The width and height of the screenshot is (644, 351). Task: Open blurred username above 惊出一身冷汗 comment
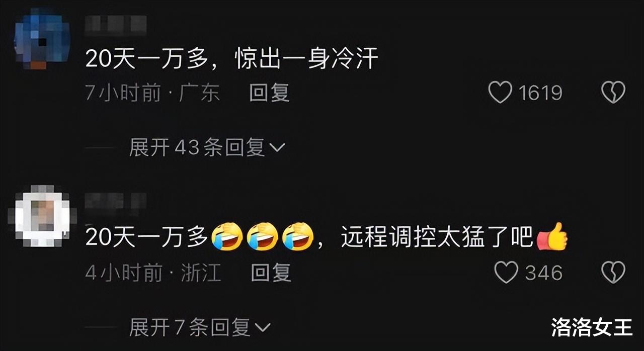pyautogui.click(x=116, y=26)
